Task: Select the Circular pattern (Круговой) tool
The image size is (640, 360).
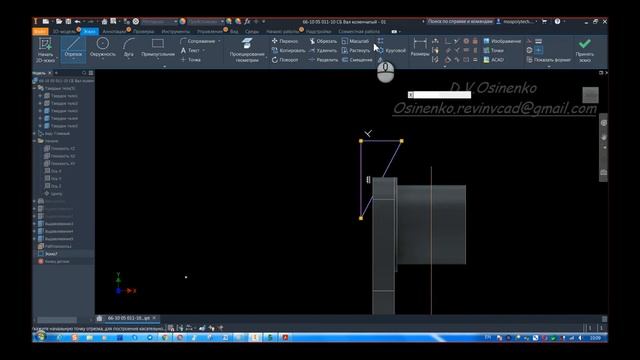Action: click(391, 50)
